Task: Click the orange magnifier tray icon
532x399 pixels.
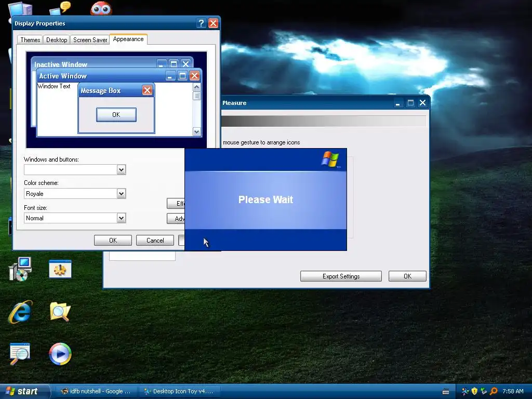Action: pyautogui.click(x=494, y=392)
